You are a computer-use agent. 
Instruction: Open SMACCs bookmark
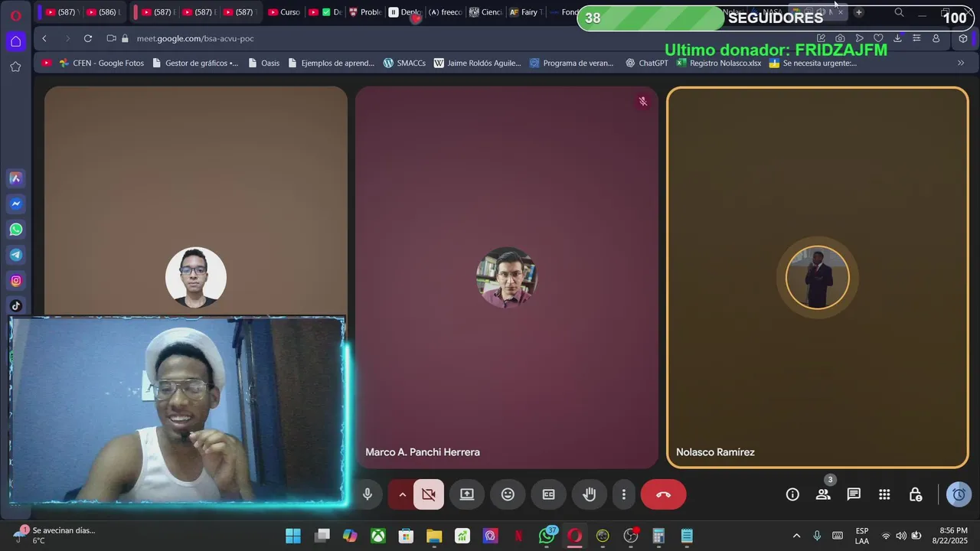[404, 64]
